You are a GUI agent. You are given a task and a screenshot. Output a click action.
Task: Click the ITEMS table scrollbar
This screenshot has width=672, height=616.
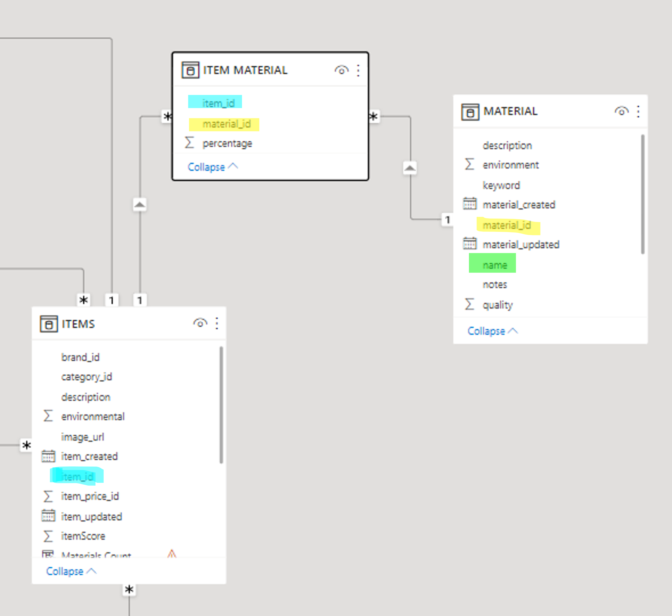tap(221, 405)
